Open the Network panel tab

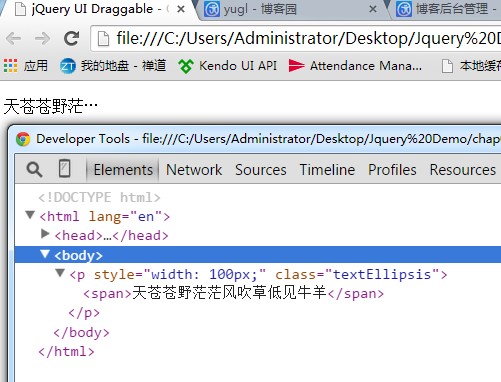click(x=194, y=170)
